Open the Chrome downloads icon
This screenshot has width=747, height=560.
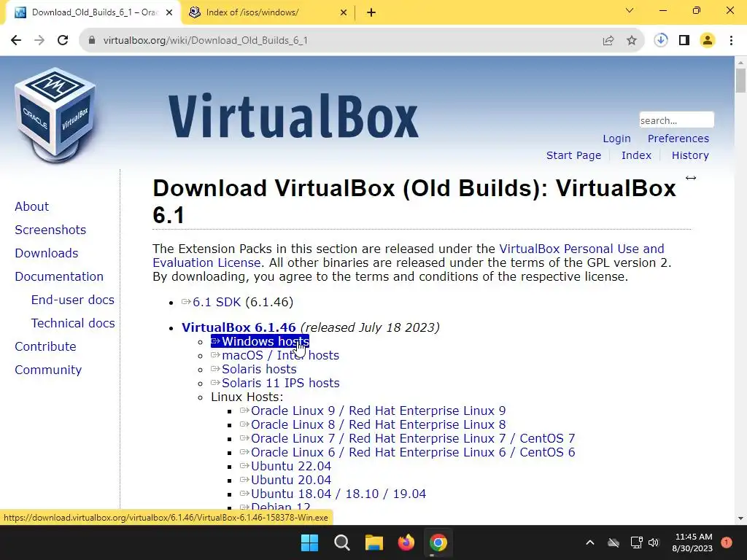point(660,41)
